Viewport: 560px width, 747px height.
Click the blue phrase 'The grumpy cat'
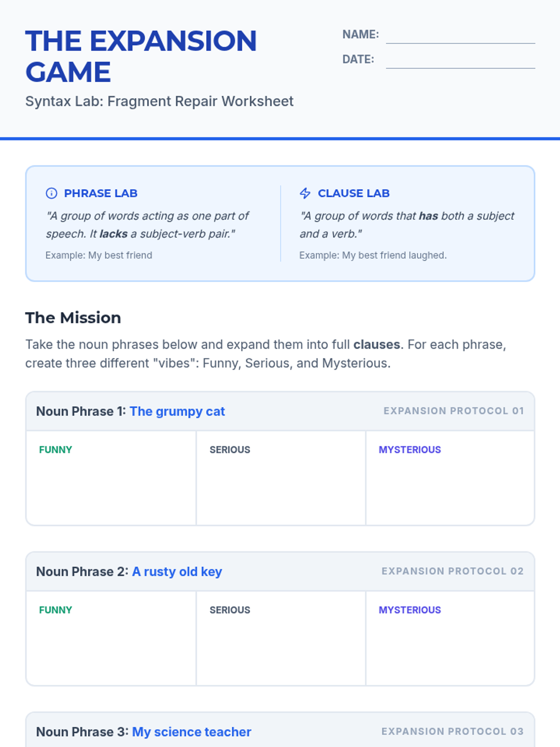177,411
